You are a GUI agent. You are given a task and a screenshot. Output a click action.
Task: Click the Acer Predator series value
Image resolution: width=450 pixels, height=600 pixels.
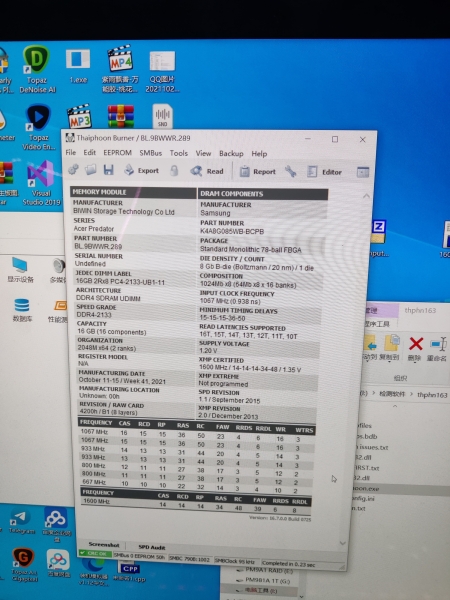[x=94, y=228]
